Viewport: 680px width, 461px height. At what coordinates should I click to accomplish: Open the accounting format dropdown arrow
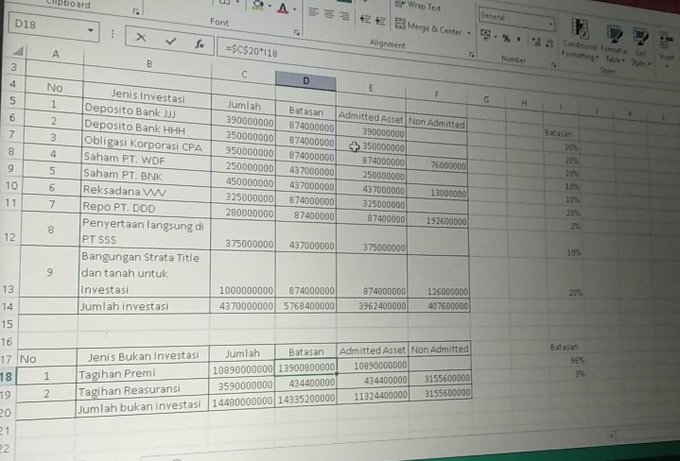(x=496, y=36)
